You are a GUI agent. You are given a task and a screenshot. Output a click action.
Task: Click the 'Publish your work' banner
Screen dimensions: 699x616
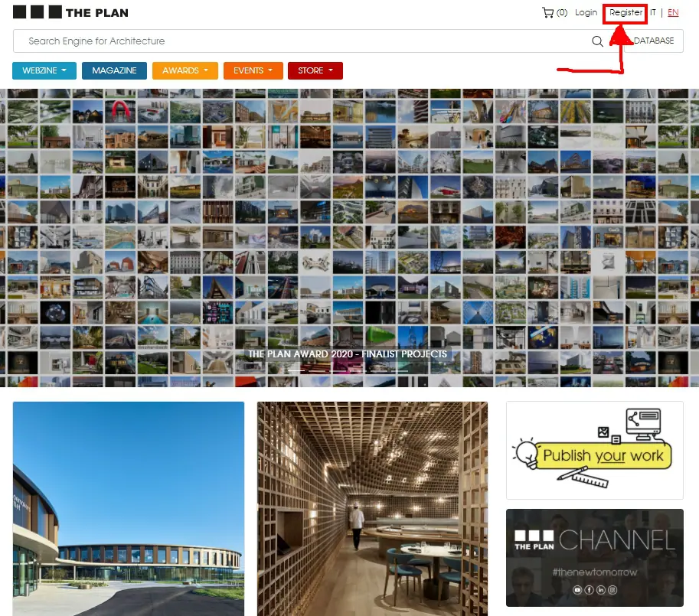coord(595,450)
